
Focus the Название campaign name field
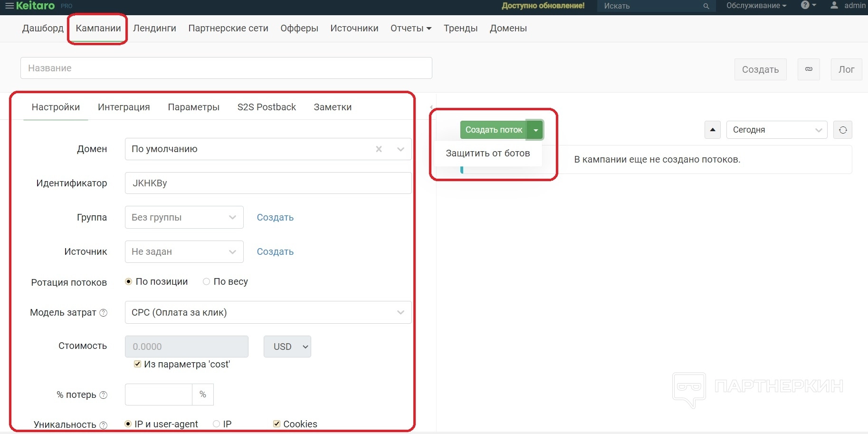coord(226,68)
